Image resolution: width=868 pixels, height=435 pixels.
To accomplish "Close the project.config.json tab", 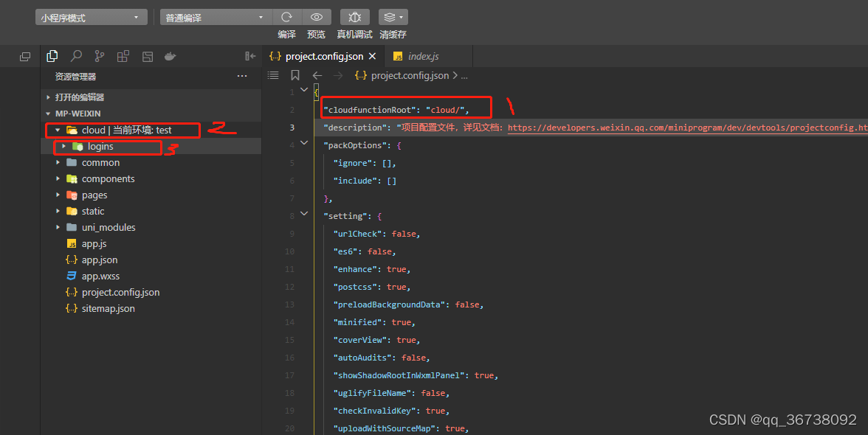I will pyautogui.click(x=372, y=56).
